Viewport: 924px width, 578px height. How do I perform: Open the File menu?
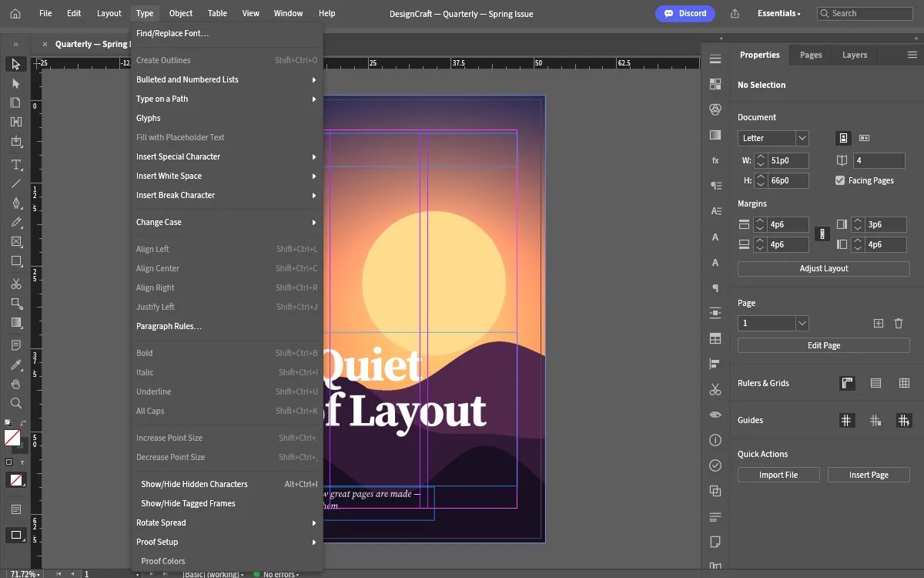click(x=45, y=13)
